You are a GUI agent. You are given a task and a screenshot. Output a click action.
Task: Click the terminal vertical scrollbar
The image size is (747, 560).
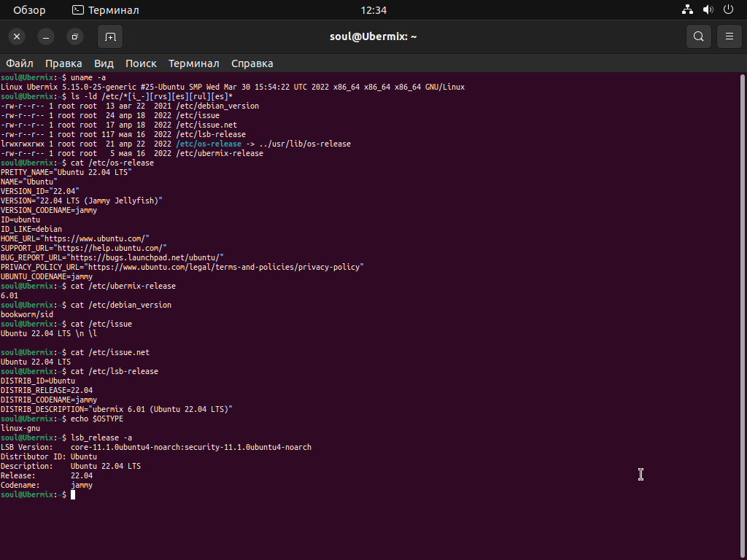pyautogui.click(x=743, y=314)
